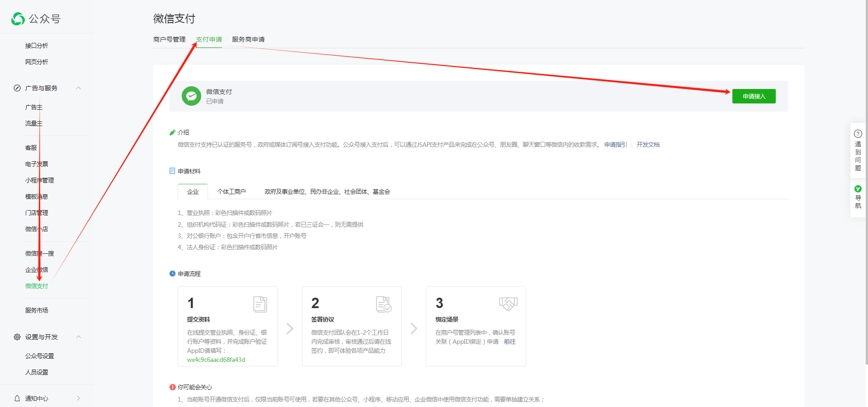Expand the 通知中心 arrow

79,398
